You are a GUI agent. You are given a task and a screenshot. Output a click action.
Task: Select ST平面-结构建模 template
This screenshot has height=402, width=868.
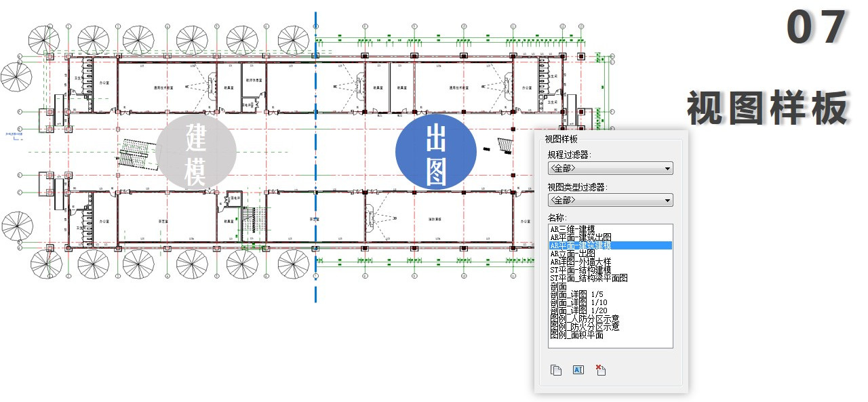click(580, 270)
